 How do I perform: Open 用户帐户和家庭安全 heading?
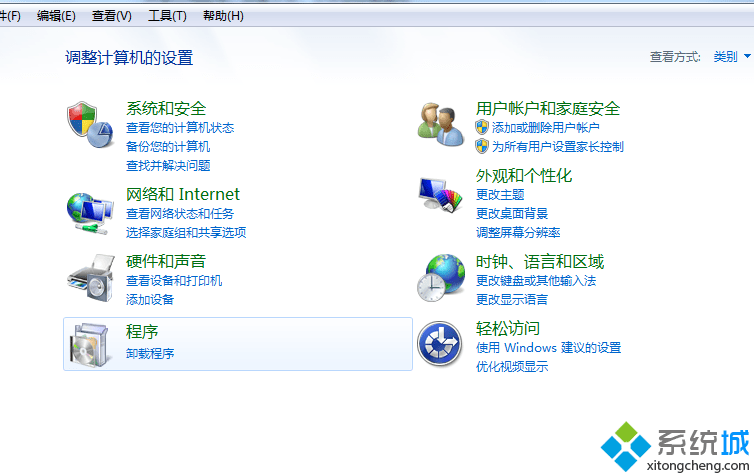click(548, 108)
